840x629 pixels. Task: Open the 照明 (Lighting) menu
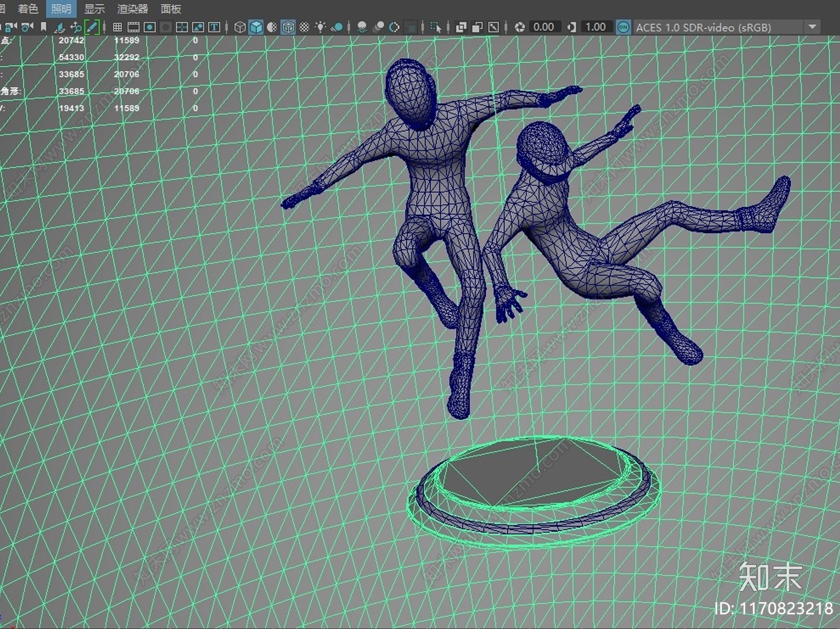tap(61, 8)
